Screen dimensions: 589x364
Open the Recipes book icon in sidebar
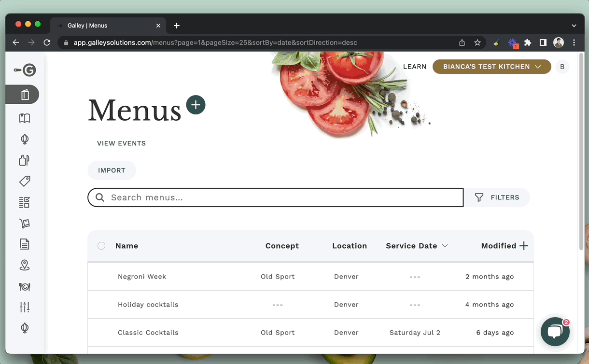pos(24,118)
